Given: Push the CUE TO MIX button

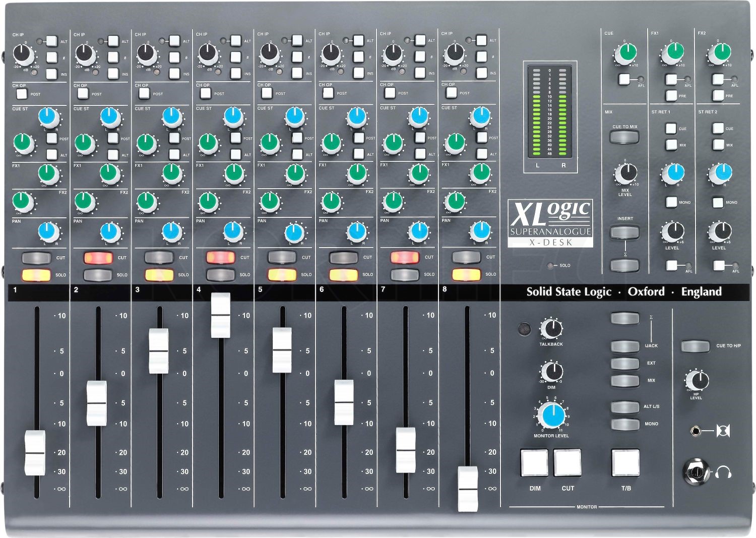Looking at the screenshot, I should pos(624,137).
